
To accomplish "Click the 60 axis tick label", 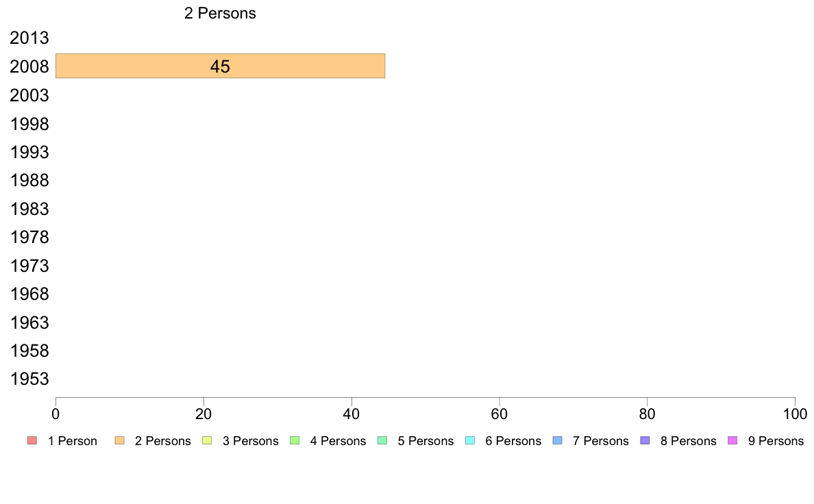I will point(500,414).
